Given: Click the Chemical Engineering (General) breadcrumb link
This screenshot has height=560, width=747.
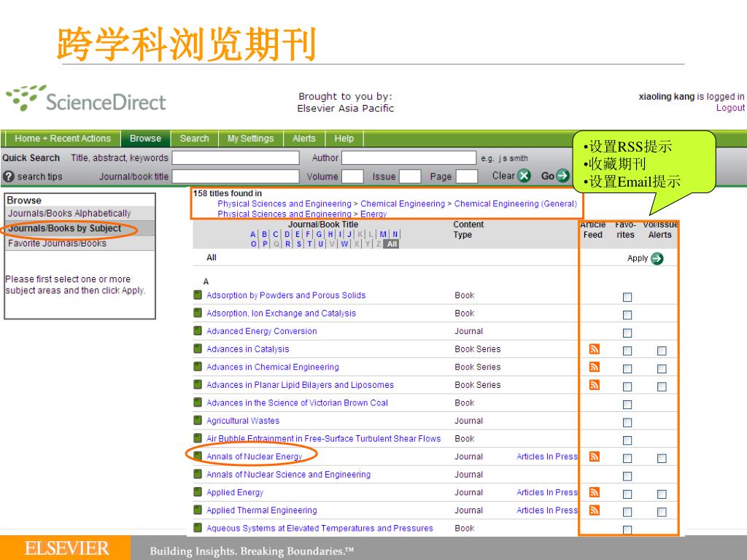Looking at the screenshot, I should tap(516, 204).
